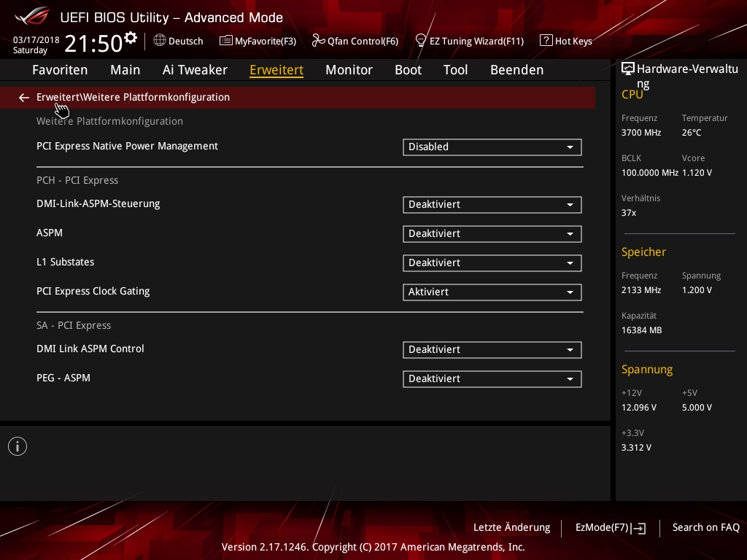
Task: Click the Hot Keys question mark icon
Action: [546, 41]
